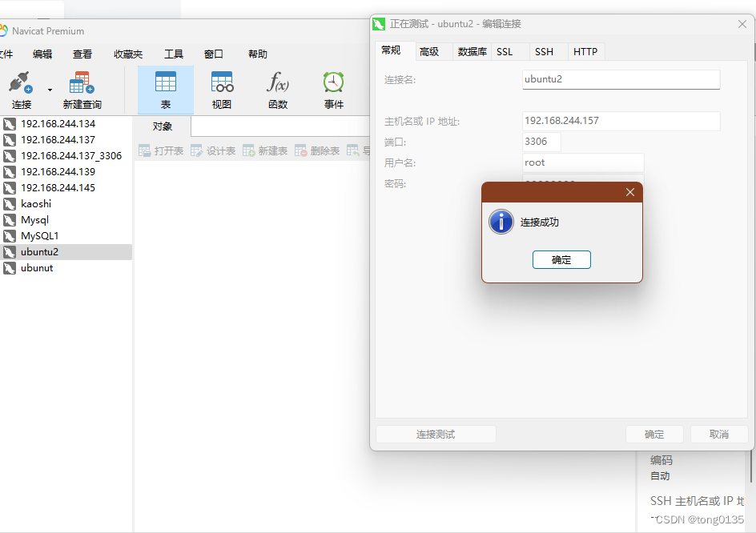Screen dimensions: 756x533
Task: Select the ubuntu2 connection
Action: (x=66, y=252)
